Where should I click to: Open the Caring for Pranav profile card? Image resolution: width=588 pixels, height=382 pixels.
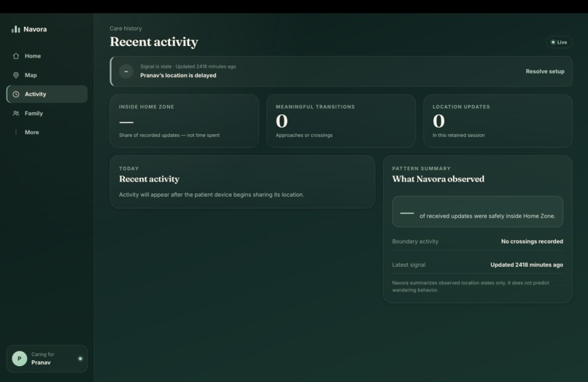[47, 359]
